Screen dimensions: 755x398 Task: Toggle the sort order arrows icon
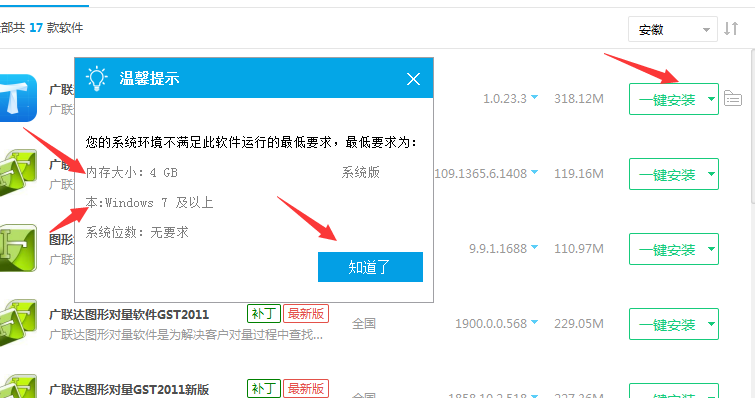pos(731,29)
